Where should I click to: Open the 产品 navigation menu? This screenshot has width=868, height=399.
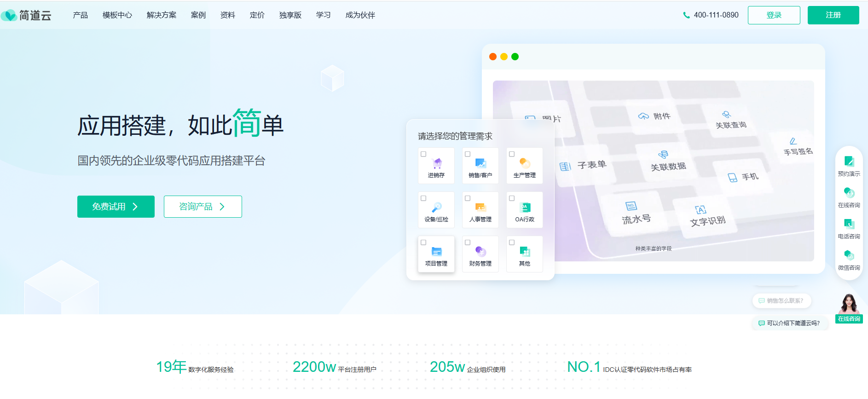point(81,15)
